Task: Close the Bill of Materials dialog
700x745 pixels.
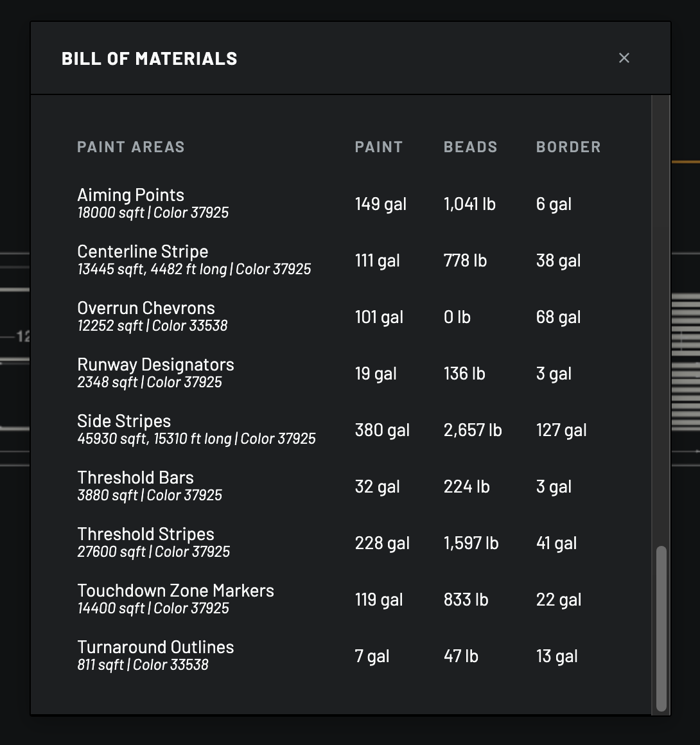Action: click(624, 58)
